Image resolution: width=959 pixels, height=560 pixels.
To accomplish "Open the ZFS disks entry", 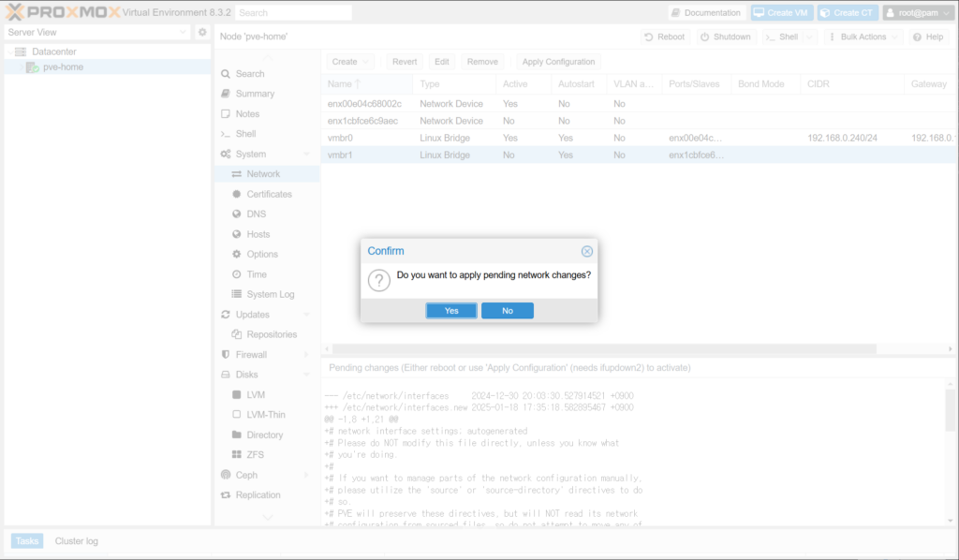I will (256, 455).
